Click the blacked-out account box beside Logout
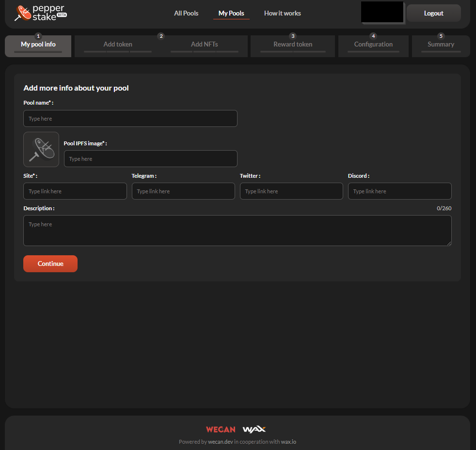The height and width of the screenshot is (450, 476). tap(382, 12)
